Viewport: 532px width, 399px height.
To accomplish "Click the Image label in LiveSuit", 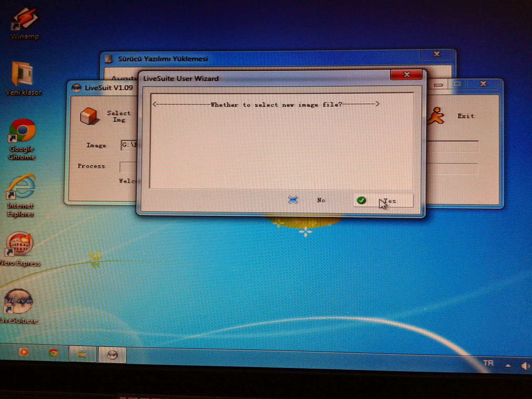I will point(96,145).
